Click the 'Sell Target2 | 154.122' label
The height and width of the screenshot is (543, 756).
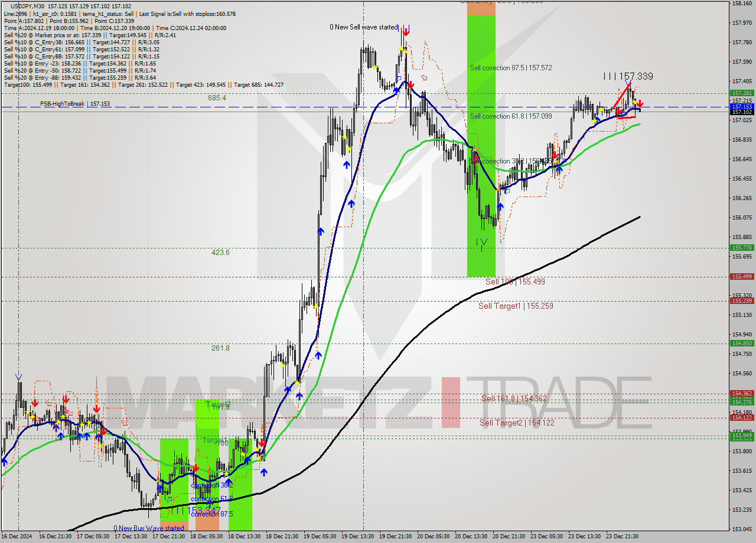[517, 423]
